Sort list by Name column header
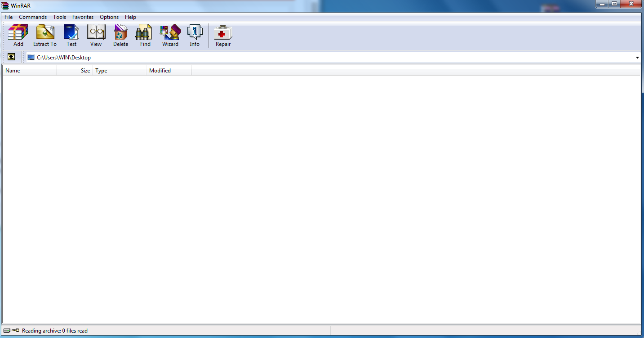 click(x=29, y=71)
